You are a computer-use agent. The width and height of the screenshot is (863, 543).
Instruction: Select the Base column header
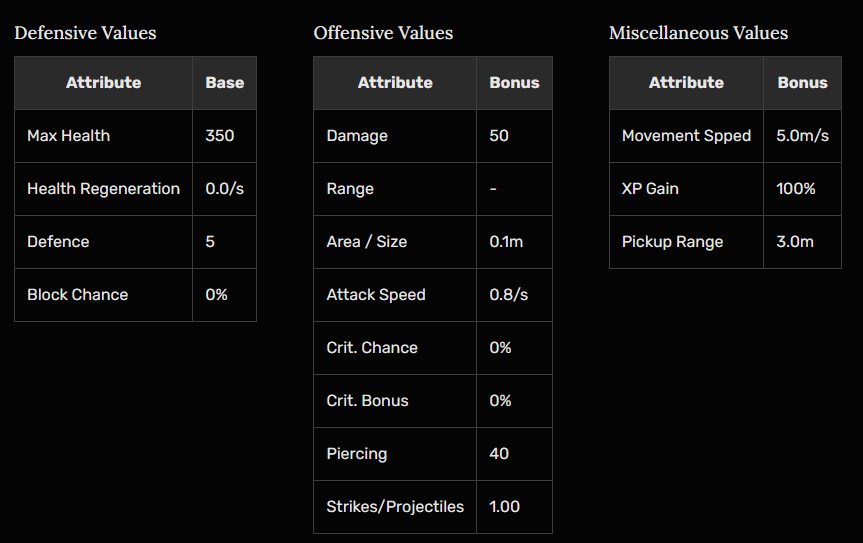[x=224, y=83]
